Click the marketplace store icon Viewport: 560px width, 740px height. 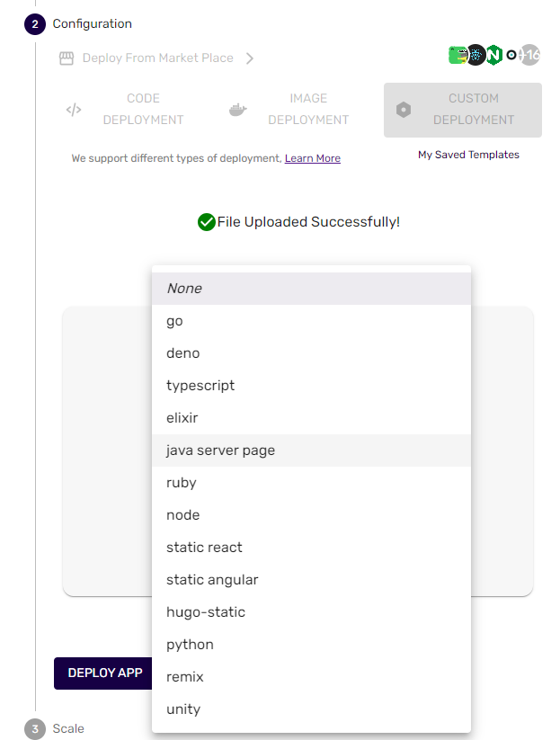coord(66,58)
